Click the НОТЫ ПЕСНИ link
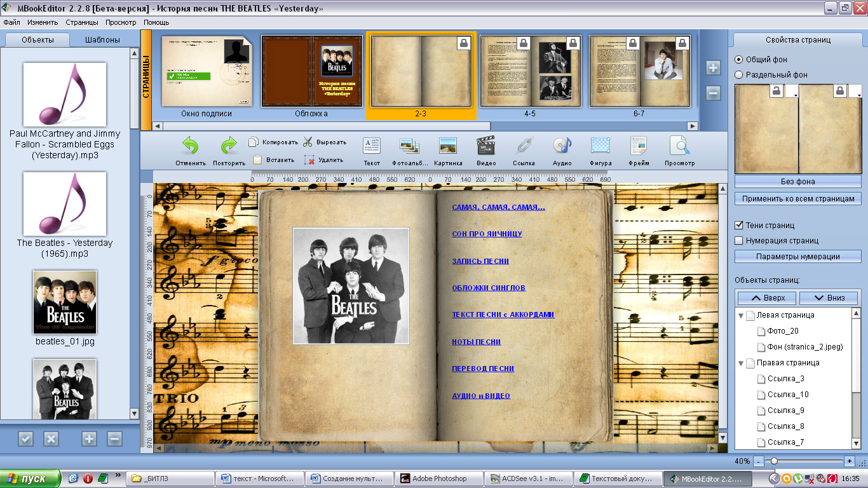Image resolution: width=868 pixels, height=488 pixels. pyautogui.click(x=477, y=342)
